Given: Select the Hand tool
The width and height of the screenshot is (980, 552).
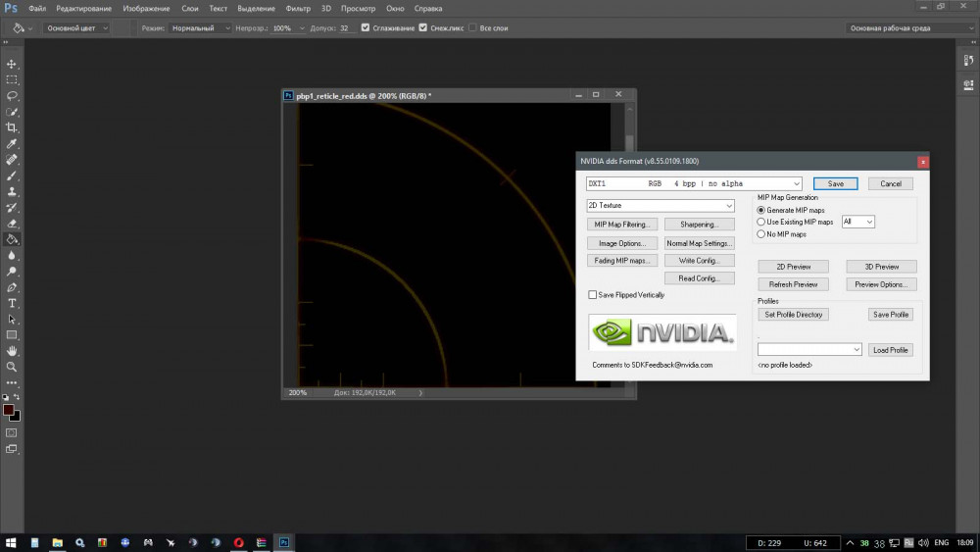Looking at the screenshot, I should [12, 350].
